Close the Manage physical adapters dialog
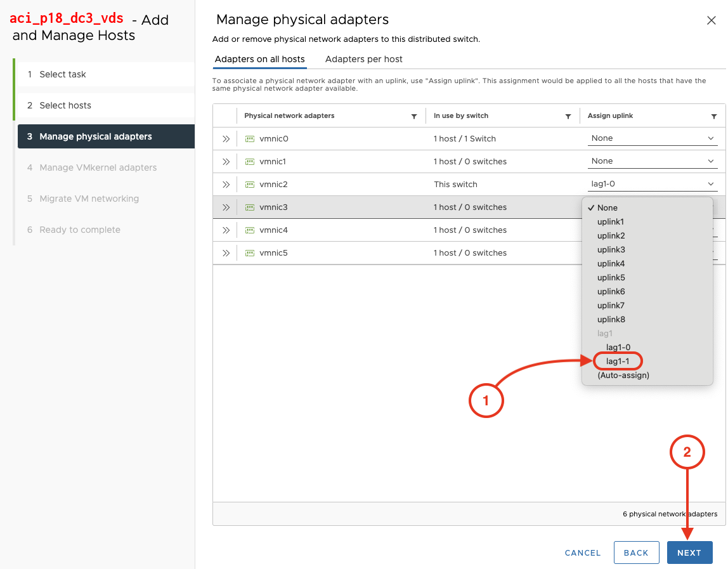The width and height of the screenshot is (728, 569). point(711,20)
